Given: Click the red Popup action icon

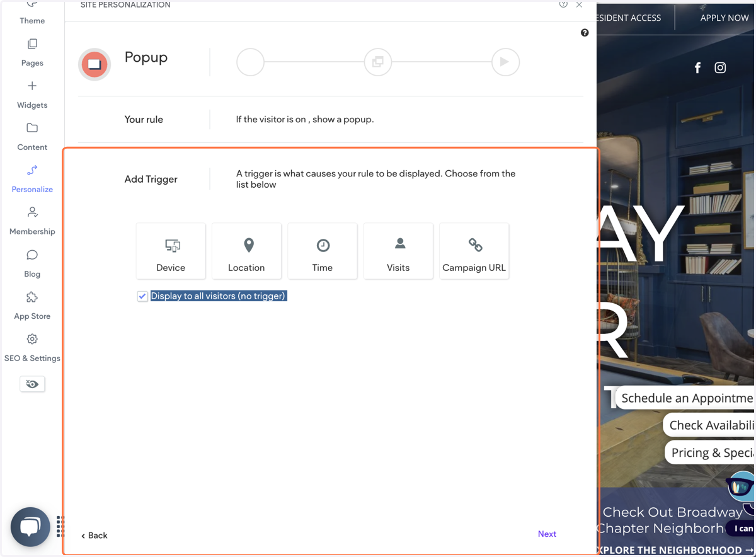Looking at the screenshot, I should tap(94, 64).
